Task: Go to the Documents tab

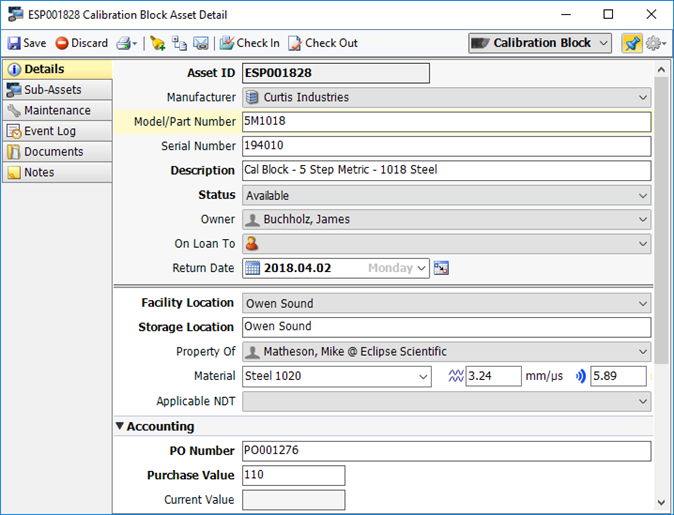Action: (x=57, y=152)
